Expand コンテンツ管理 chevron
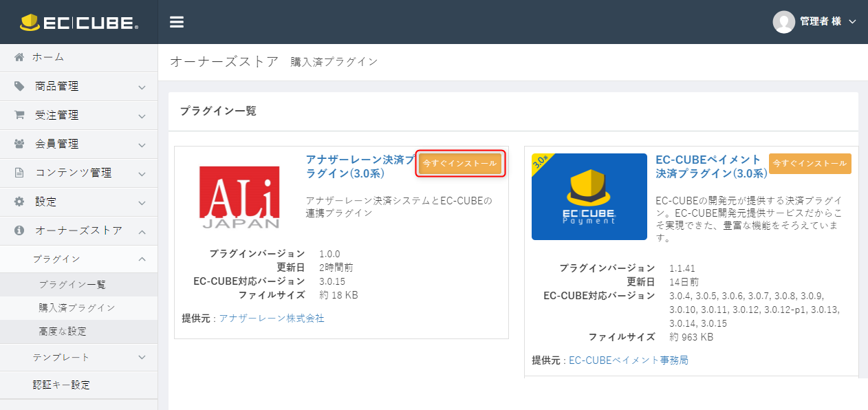The width and height of the screenshot is (868, 410). [142, 174]
